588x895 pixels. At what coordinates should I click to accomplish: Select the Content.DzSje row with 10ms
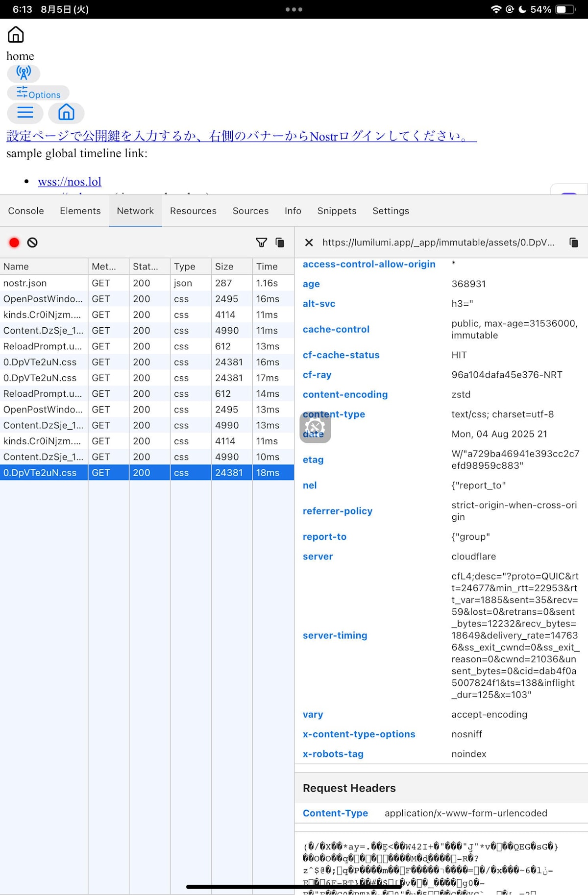(147, 457)
